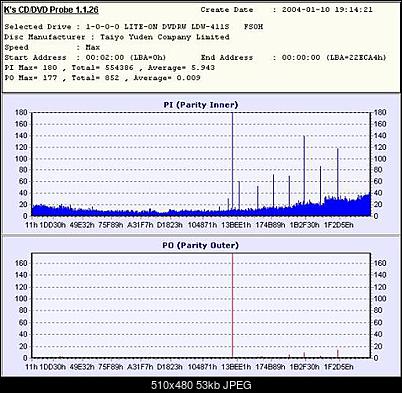
Task: Click D1823h label under the PO chart
Action: click(x=170, y=367)
